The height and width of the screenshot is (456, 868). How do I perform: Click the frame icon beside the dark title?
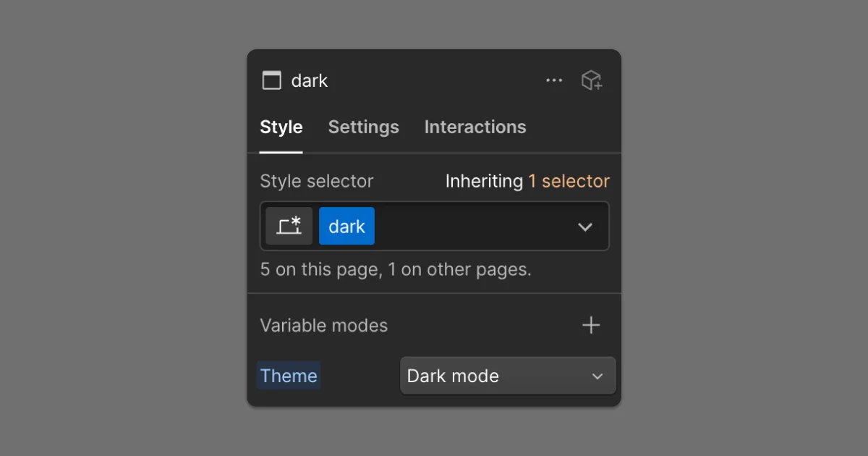[x=271, y=80]
